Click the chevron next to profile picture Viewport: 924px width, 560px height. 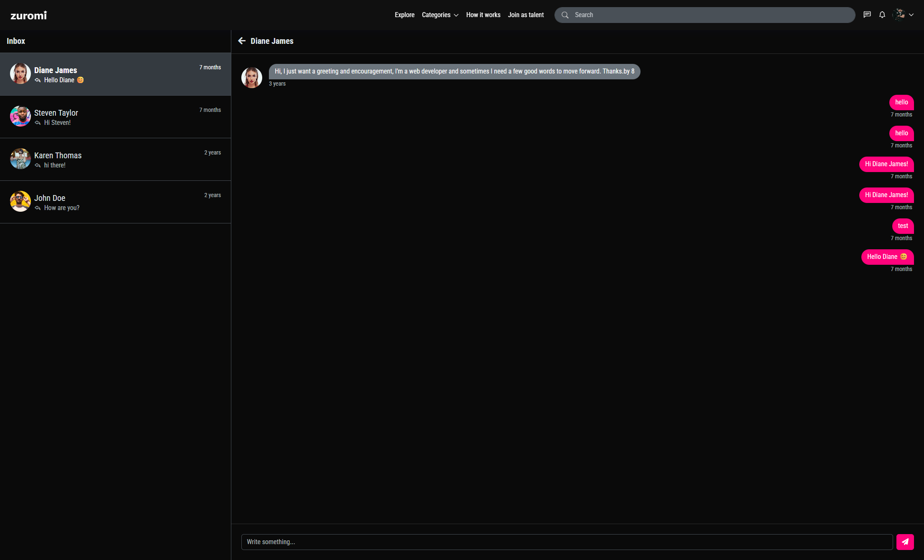[x=911, y=15]
